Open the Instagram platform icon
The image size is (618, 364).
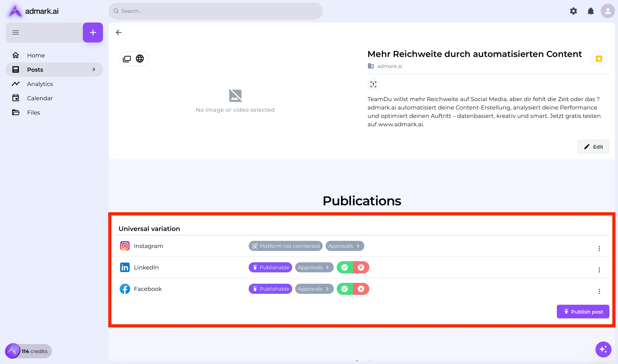pos(125,246)
